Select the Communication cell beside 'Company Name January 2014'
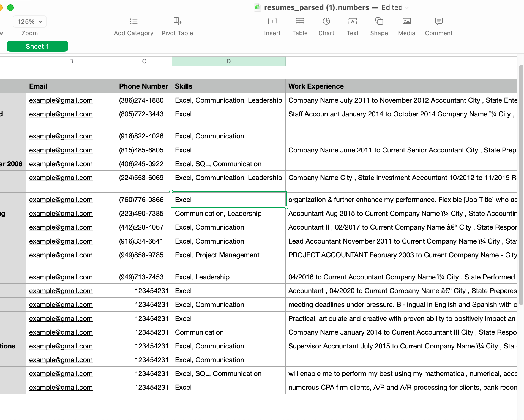Screen dimensions: 524x420 point(229,332)
